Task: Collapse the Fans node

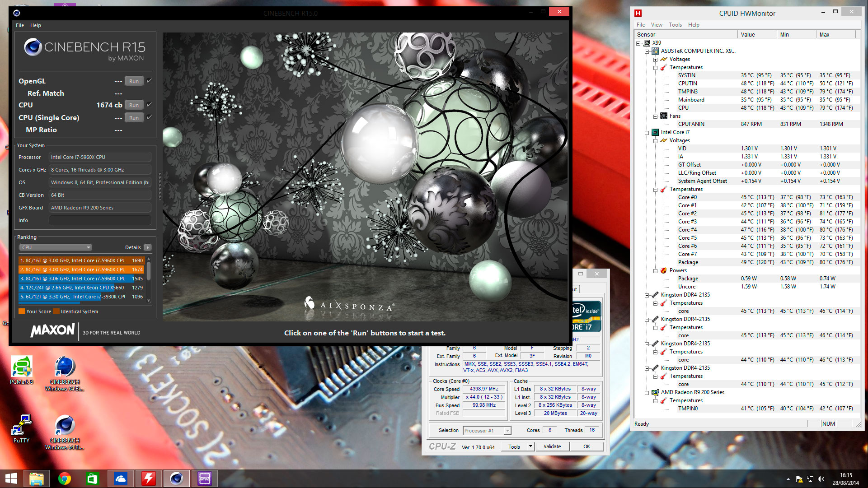Action: (655, 116)
